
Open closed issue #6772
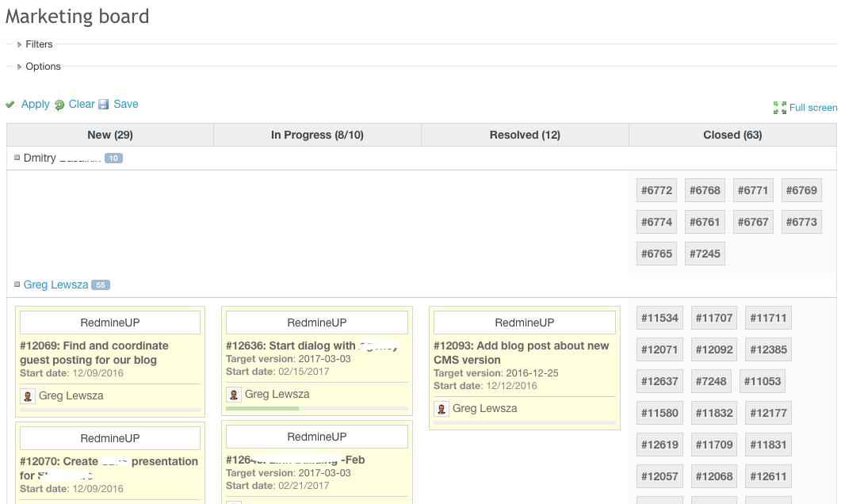656,189
